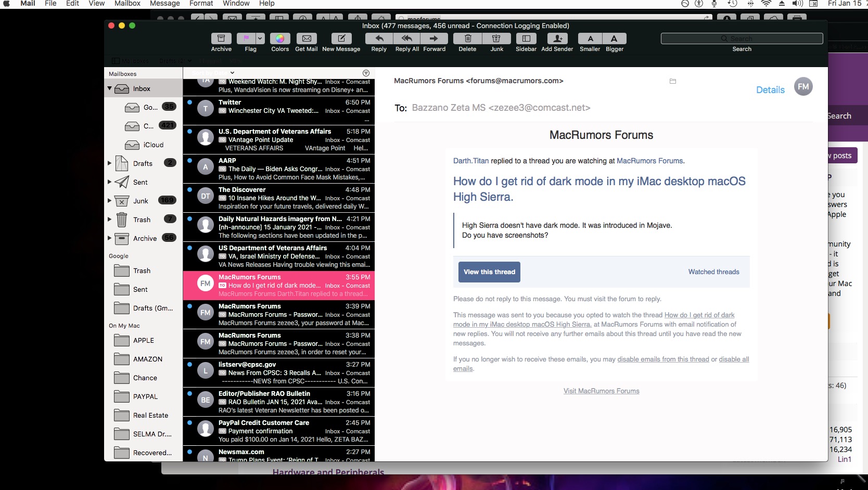
Task: Open the PAYPAL folder
Action: coord(144,396)
